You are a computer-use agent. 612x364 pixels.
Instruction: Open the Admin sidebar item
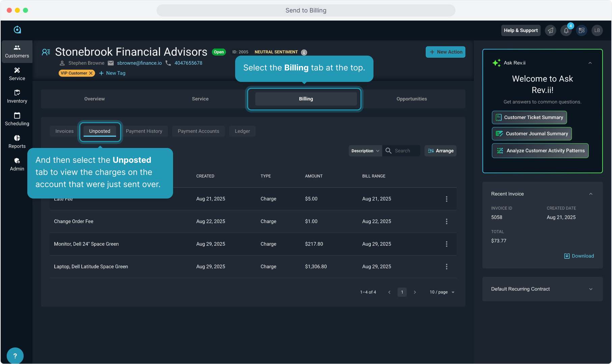(x=17, y=164)
